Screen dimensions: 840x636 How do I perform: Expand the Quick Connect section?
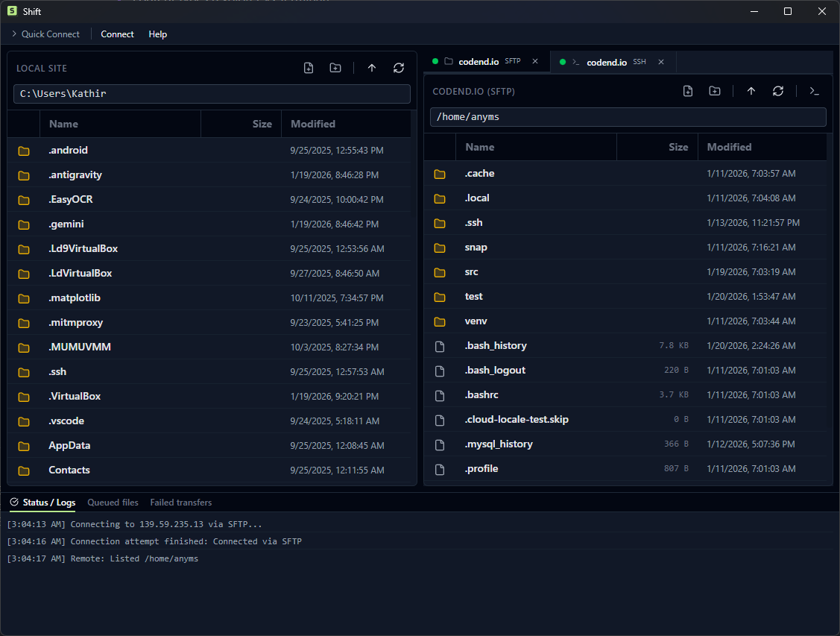click(46, 34)
